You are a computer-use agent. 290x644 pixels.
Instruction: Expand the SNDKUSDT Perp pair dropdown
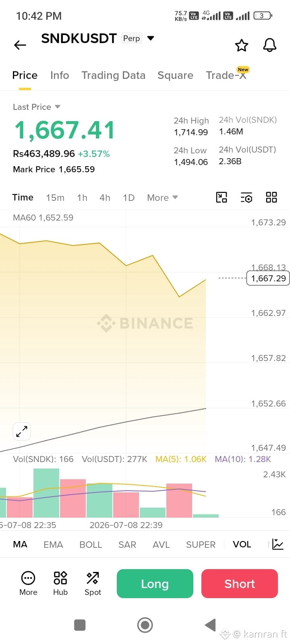151,38
